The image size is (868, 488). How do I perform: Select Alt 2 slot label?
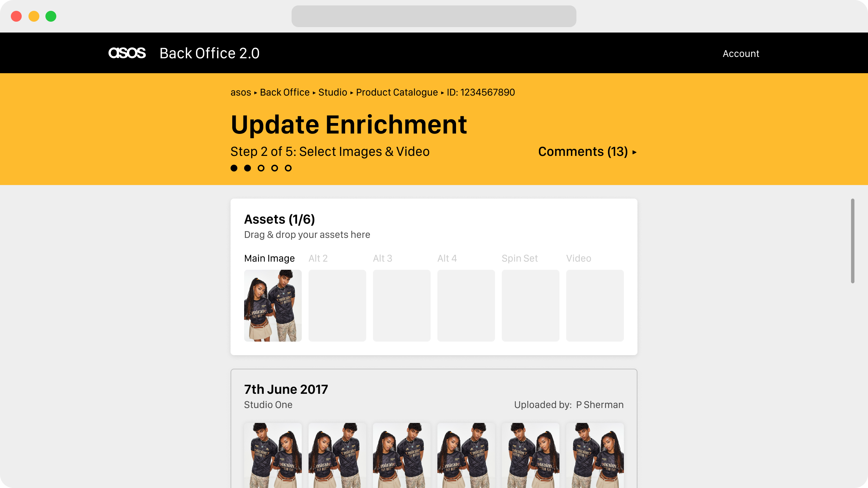coord(318,258)
